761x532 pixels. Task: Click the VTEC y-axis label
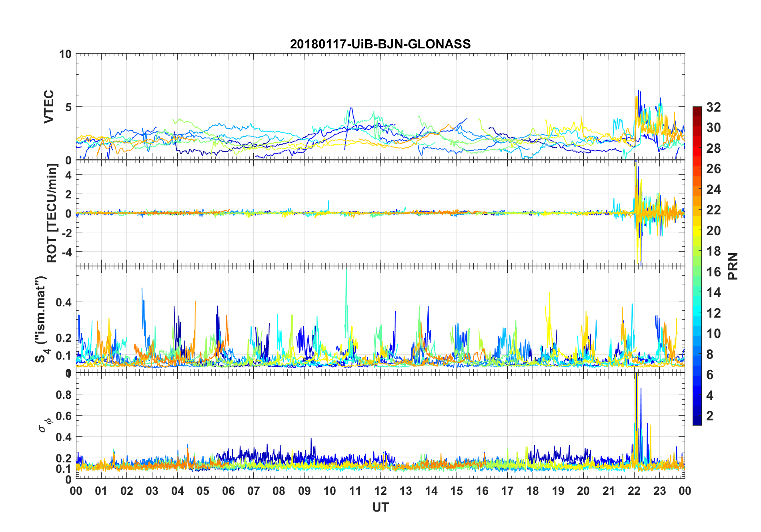tap(48, 107)
